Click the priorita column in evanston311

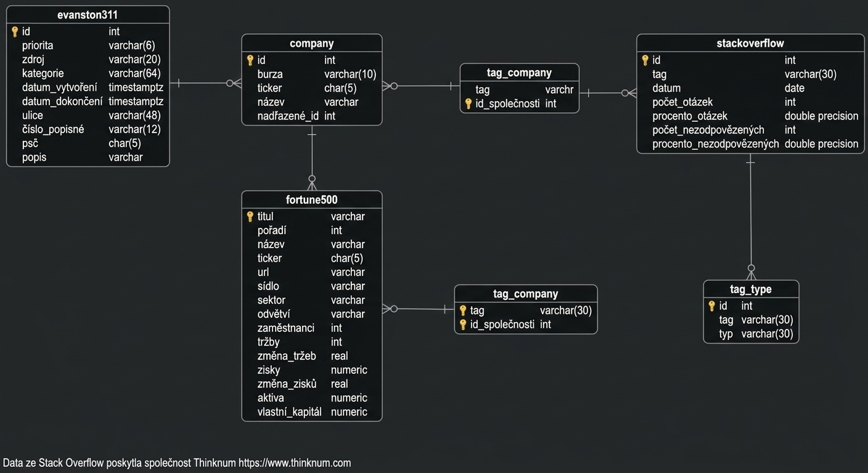38,46
